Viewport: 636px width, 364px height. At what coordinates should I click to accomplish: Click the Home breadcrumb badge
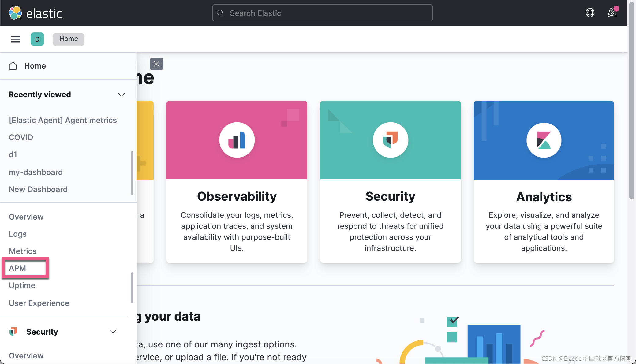coord(68,39)
